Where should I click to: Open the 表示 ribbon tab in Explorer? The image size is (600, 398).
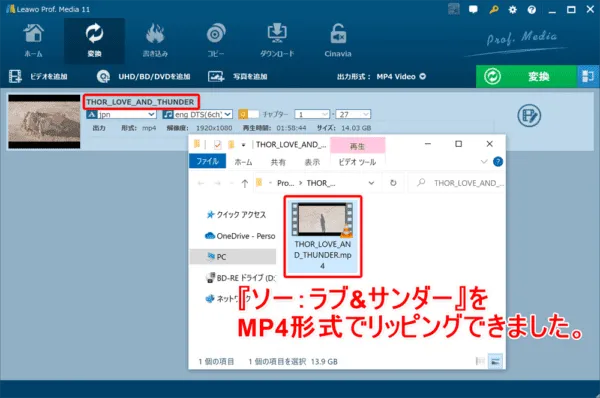coord(312,162)
